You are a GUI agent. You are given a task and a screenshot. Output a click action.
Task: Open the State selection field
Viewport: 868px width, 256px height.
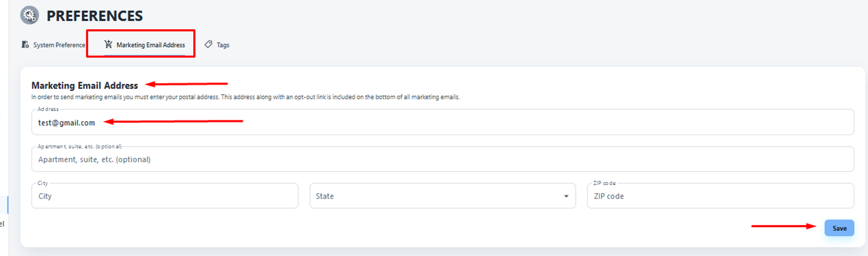(x=434, y=196)
